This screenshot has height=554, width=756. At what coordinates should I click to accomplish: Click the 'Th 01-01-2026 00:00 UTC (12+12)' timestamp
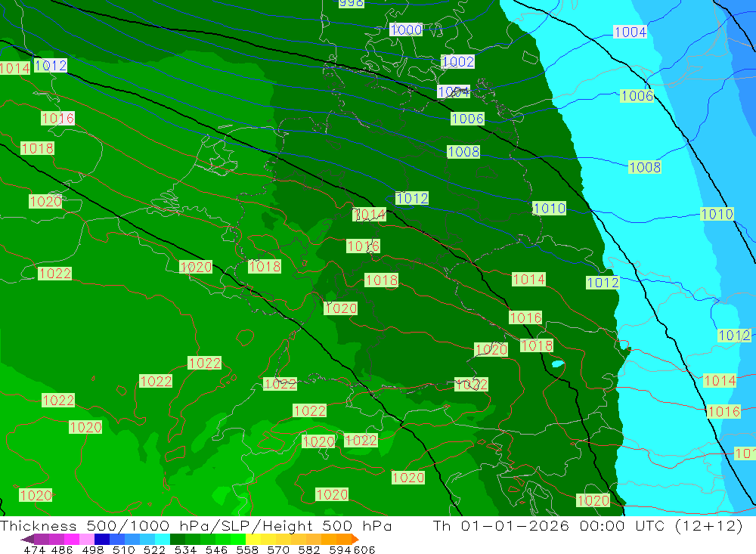pyautogui.click(x=587, y=525)
